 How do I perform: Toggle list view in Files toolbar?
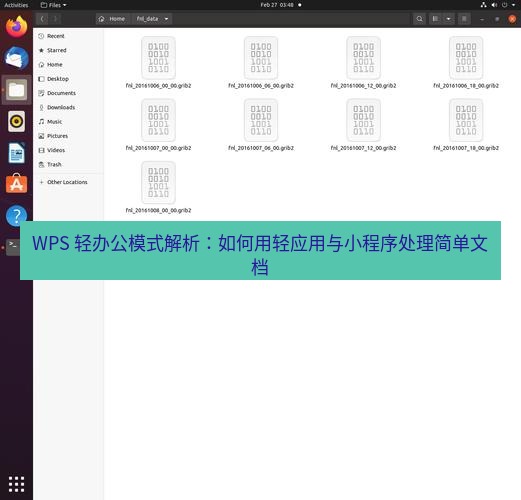tap(435, 19)
